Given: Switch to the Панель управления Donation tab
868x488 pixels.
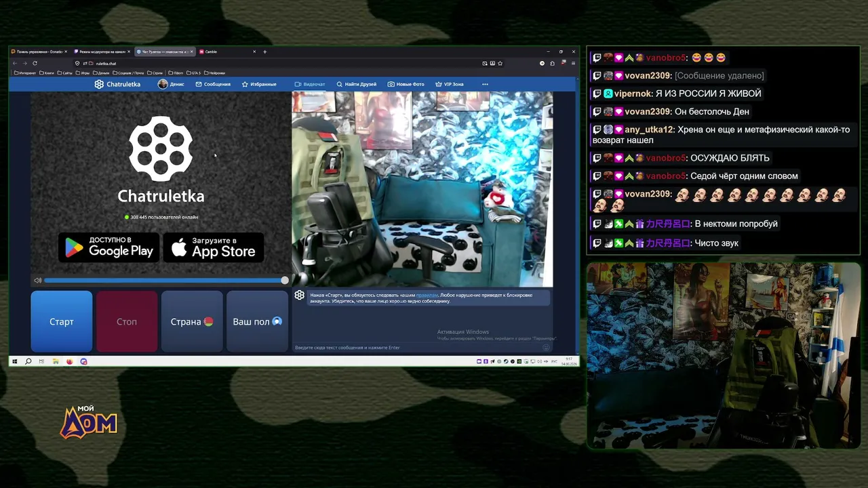Looking at the screenshot, I should point(39,52).
